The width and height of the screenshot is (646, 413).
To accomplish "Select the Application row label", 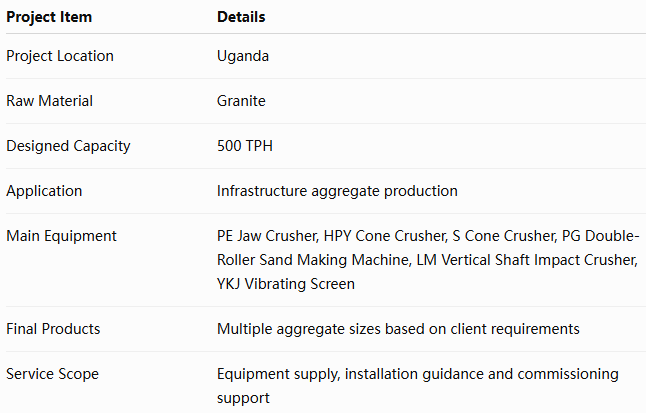I will pyautogui.click(x=44, y=191).
